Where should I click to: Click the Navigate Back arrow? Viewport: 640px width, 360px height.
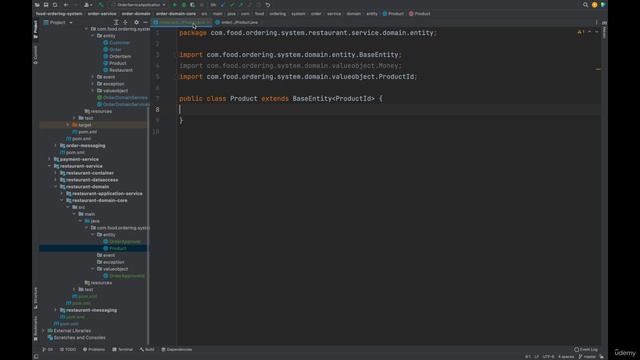point(66,5)
